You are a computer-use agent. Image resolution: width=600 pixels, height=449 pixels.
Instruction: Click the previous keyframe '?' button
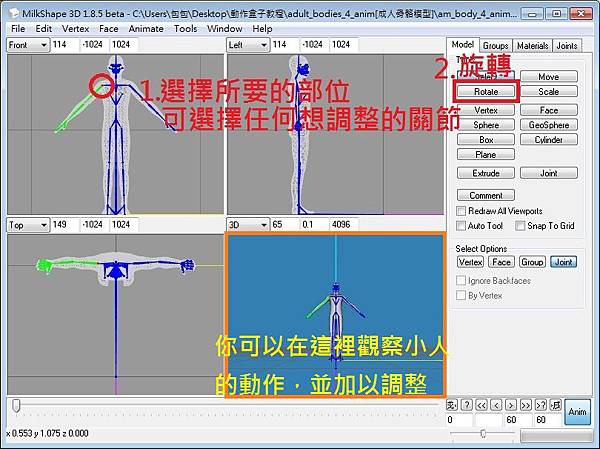(466, 405)
